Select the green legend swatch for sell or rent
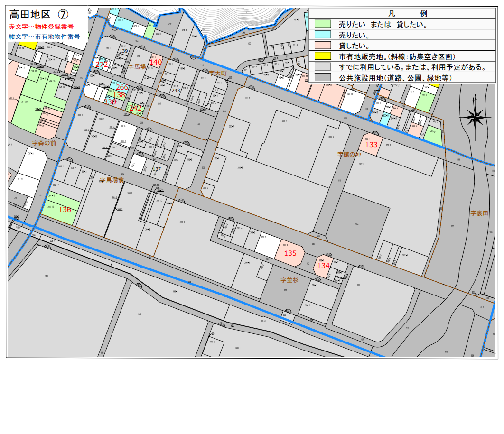 [x=323, y=24]
